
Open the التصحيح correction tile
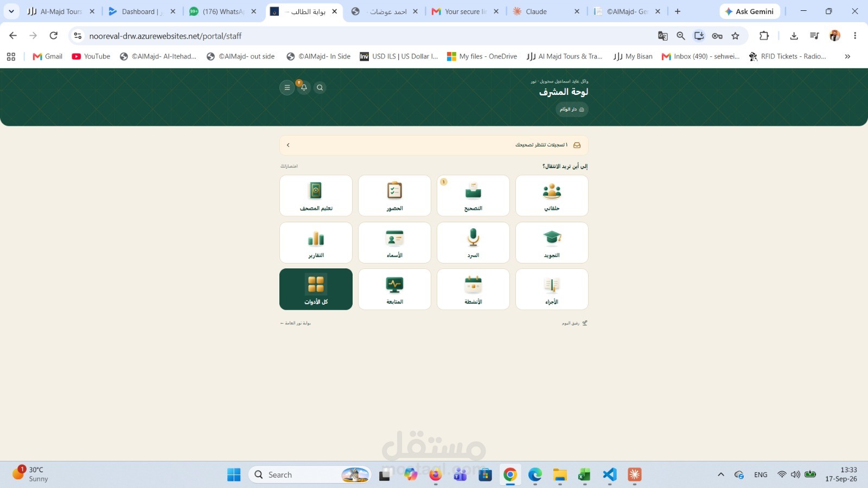(473, 196)
